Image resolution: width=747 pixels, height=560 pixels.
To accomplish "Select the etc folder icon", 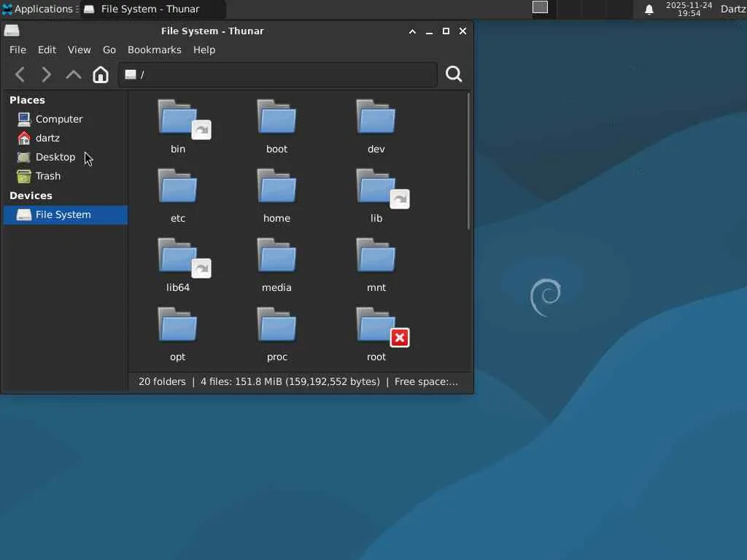I will (x=177, y=187).
